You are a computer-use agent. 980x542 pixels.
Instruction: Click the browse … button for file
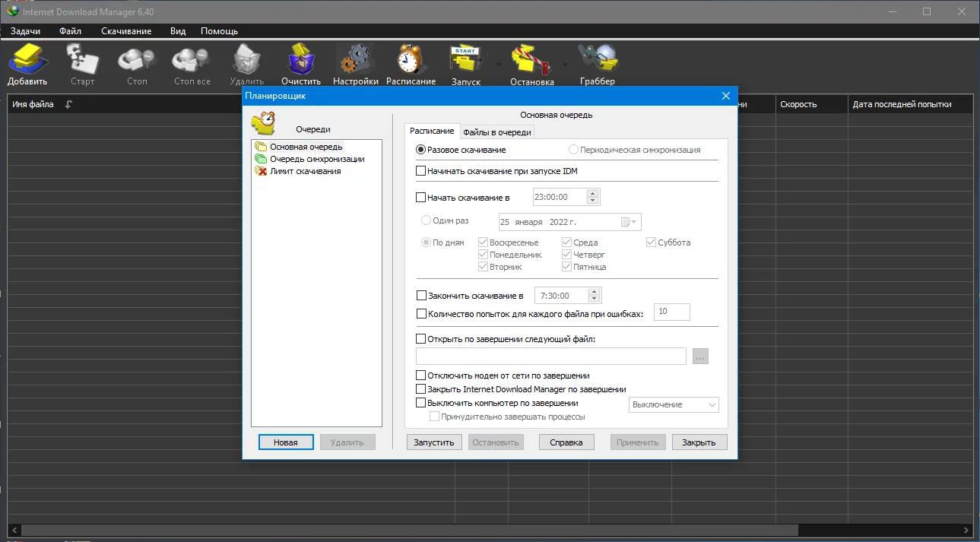(x=700, y=357)
